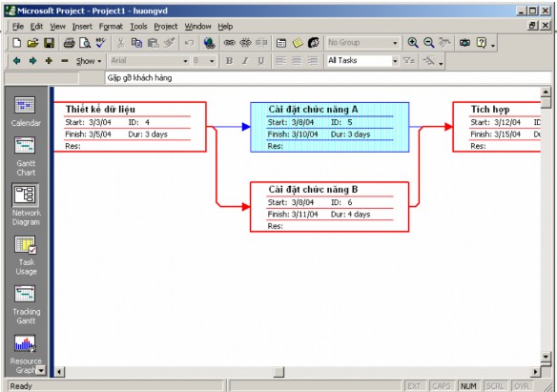Click the Format Painter brush icon
This screenshot has width=557, height=392.
pyautogui.click(x=169, y=43)
